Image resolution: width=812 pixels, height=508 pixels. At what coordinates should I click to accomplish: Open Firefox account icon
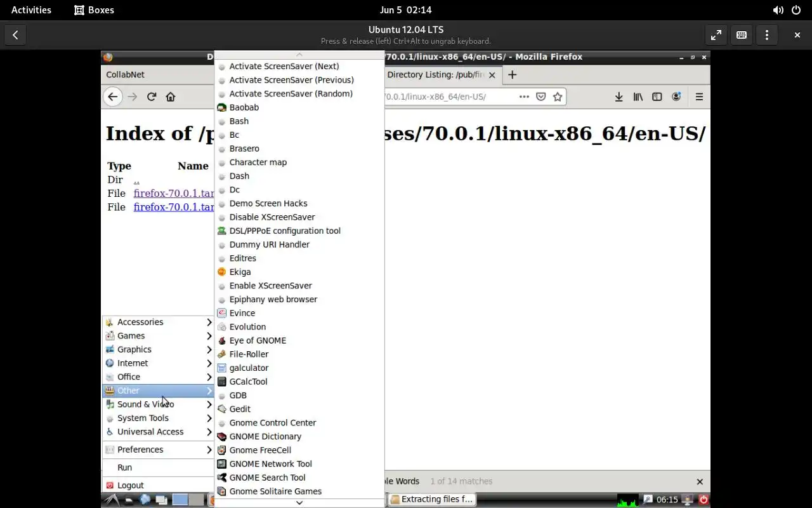click(x=676, y=97)
